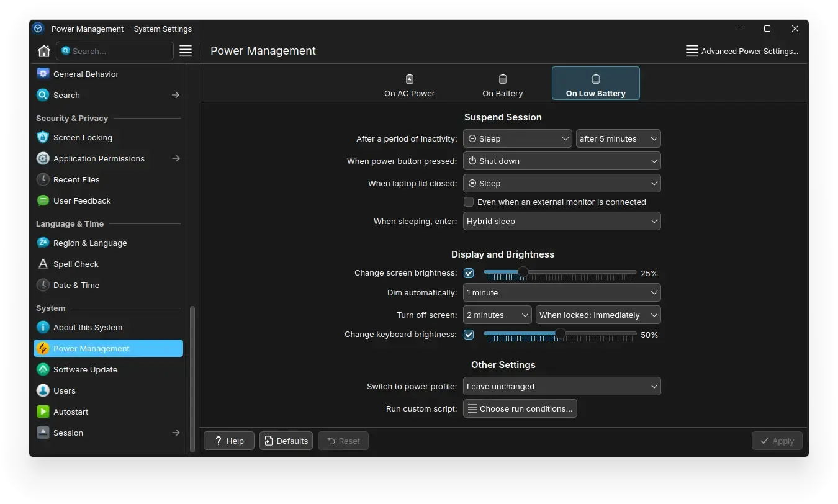The height and width of the screenshot is (504, 838).
Task: Expand the Session category arrow
Action: 176,433
